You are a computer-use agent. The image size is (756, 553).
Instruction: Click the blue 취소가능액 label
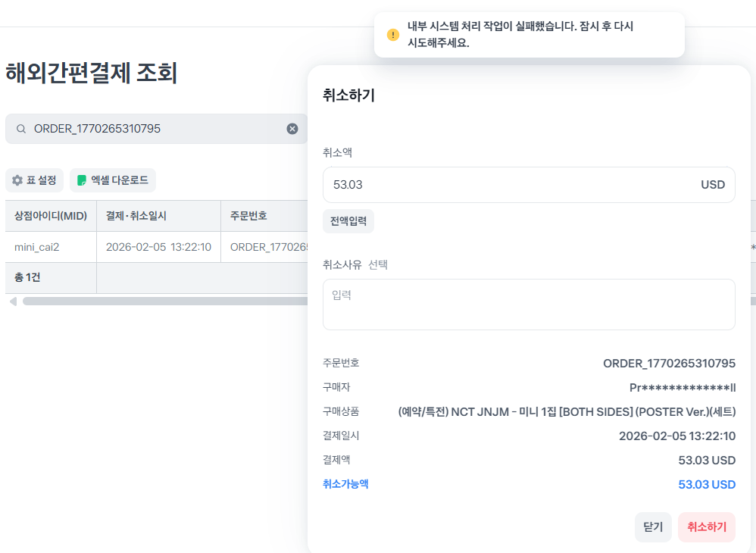pos(345,484)
